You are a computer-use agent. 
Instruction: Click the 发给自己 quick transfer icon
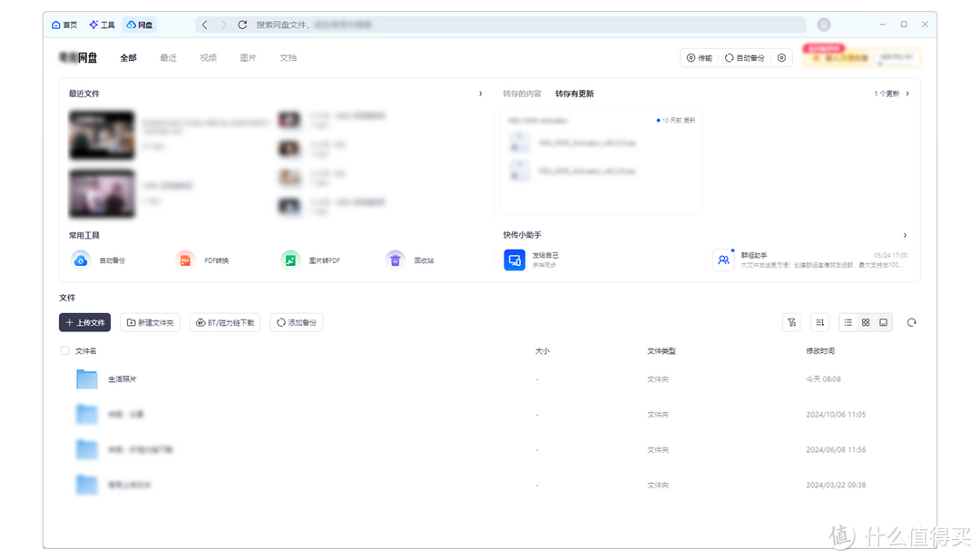[514, 260]
